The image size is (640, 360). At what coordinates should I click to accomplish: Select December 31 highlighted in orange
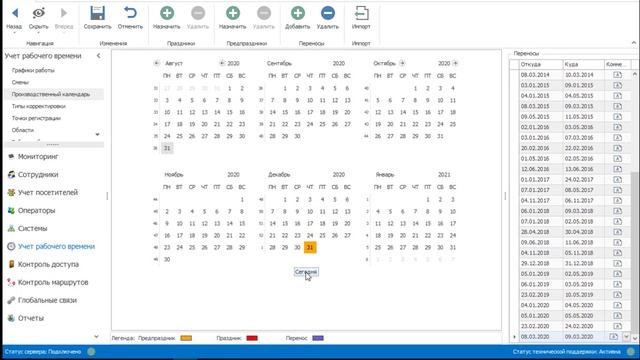(x=310, y=247)
